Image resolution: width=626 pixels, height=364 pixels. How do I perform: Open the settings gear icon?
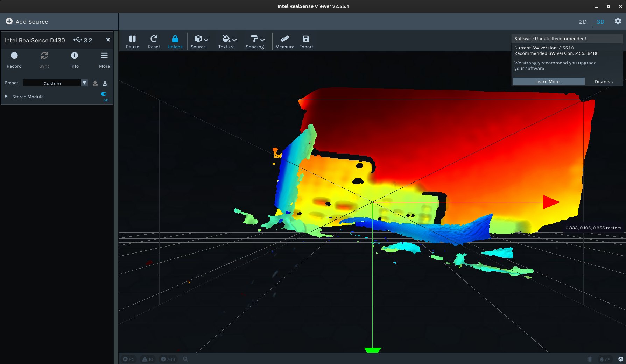[618, 21]
